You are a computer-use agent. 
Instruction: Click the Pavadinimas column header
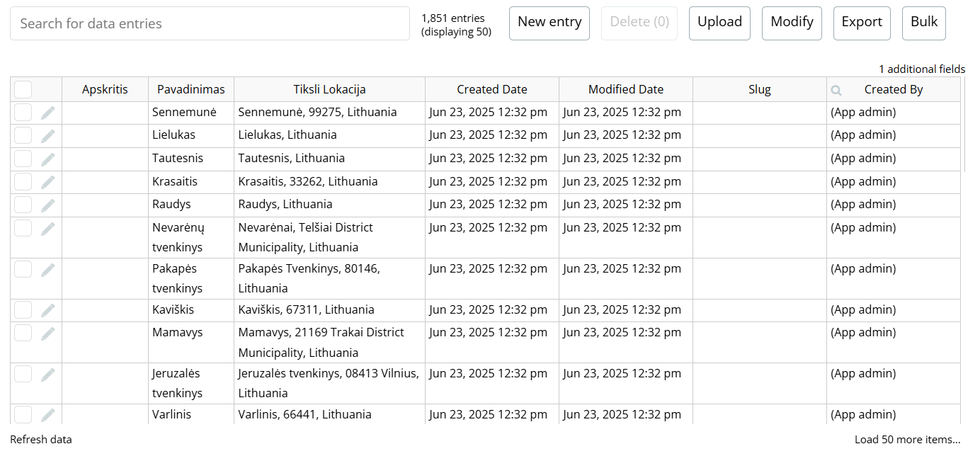(x=191, y=89)
